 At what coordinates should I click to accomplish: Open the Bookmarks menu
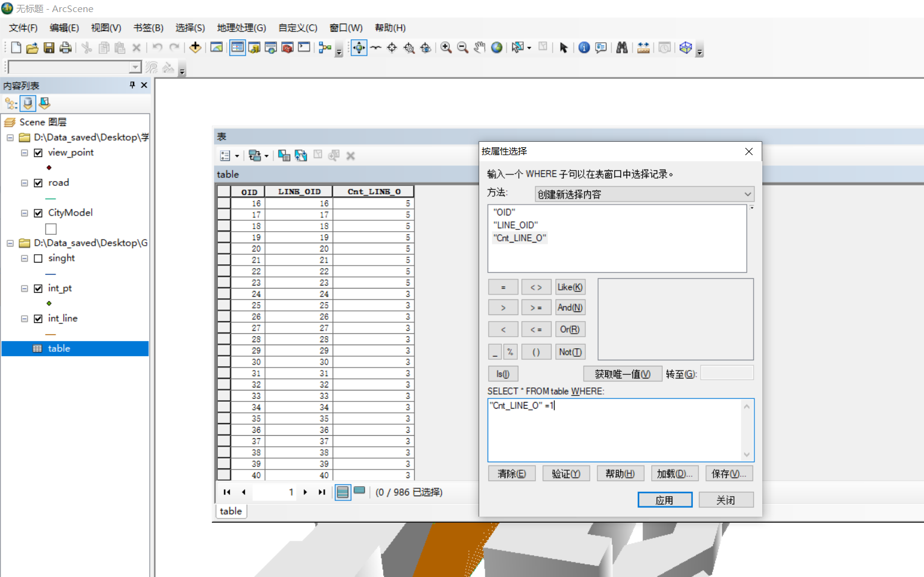[x=148, y=28]
